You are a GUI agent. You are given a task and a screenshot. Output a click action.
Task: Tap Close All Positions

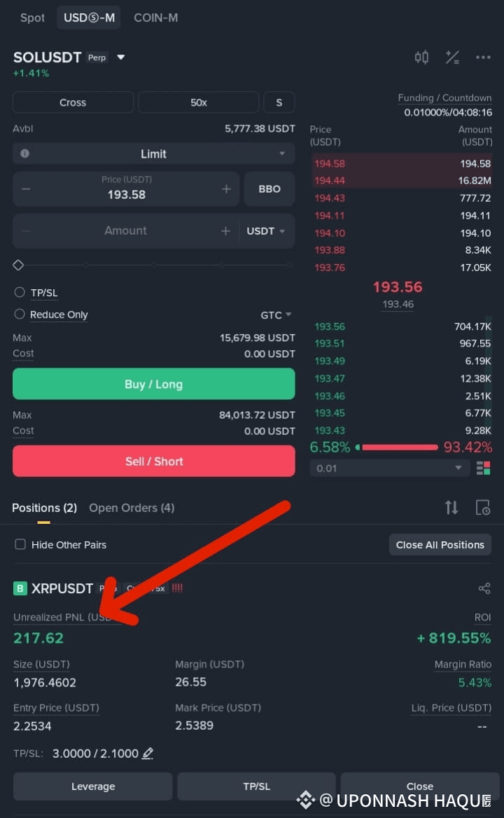click(440, 545)
